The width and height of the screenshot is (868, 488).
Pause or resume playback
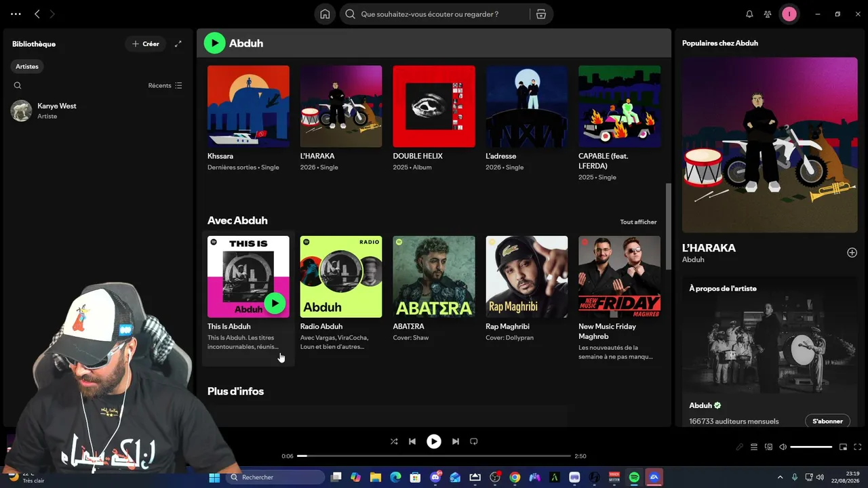(434, 441)
